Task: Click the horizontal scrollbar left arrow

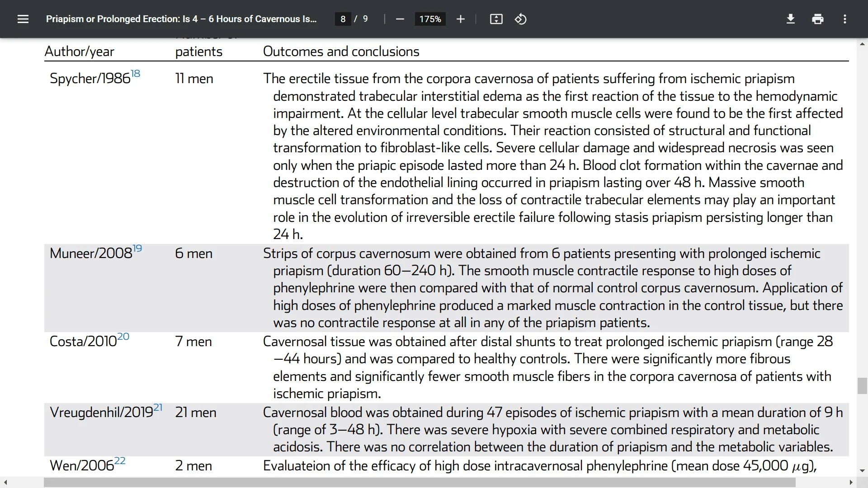Action: pos(5,483)
